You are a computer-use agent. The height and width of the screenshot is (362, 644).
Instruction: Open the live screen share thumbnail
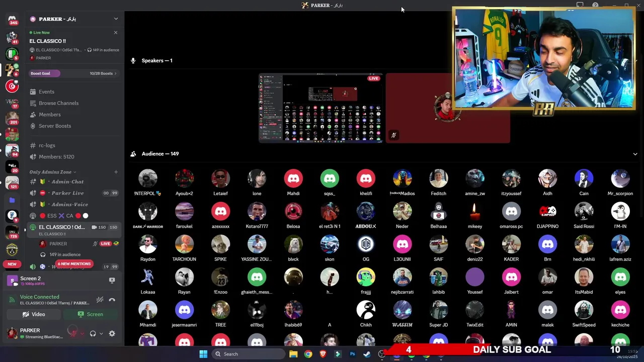[x=320, y=108]
